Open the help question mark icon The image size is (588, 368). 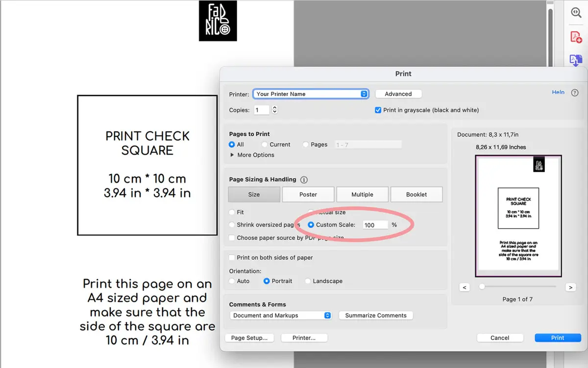point(575,93)
